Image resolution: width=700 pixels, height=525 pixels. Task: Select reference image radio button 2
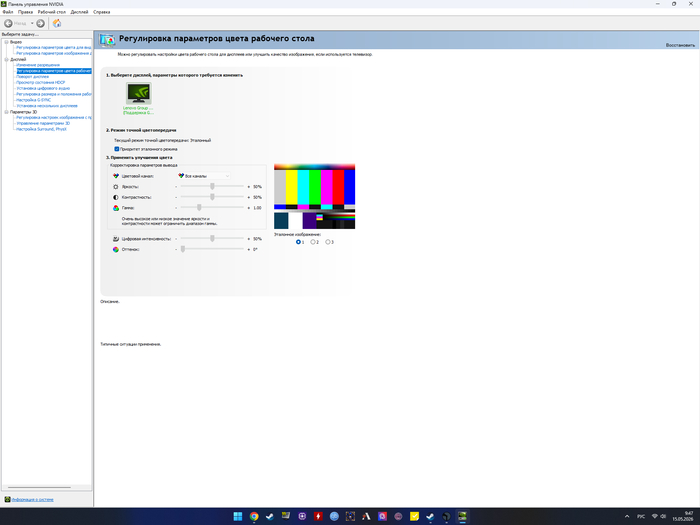point(313,242)
